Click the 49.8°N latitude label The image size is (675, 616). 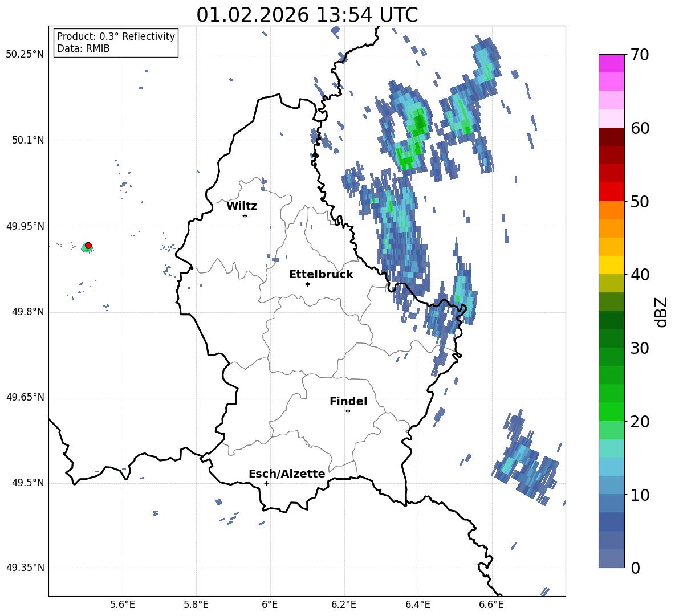click(x=28, y=312)
